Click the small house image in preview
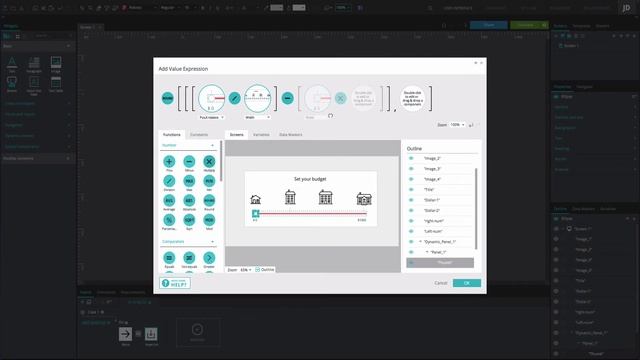 (256, 199)
